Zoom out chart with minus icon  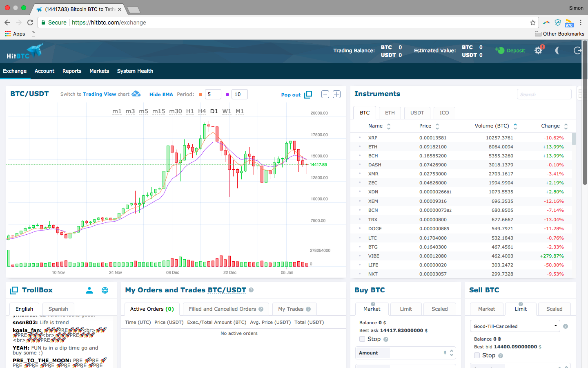pyautogui.click(x=325, y=94)
